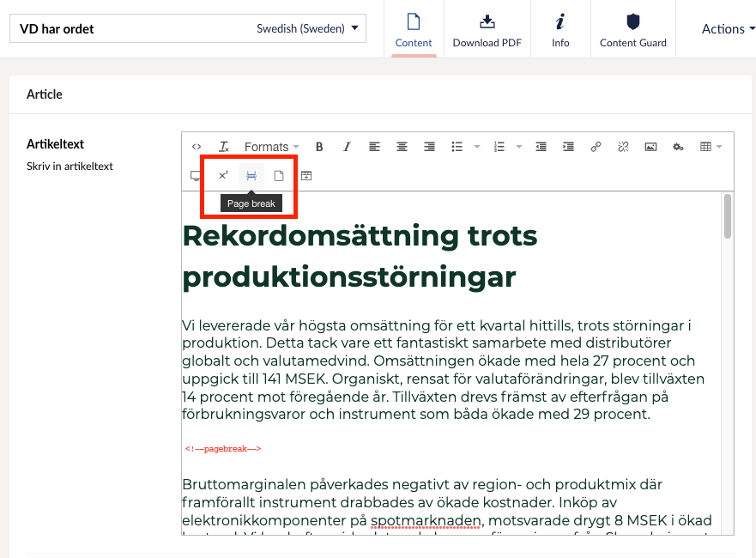Image resolution: width=756 pixels, height=558 pixels.
Task: Open the Content Guard panel
Action: click(x=632, y=29)
